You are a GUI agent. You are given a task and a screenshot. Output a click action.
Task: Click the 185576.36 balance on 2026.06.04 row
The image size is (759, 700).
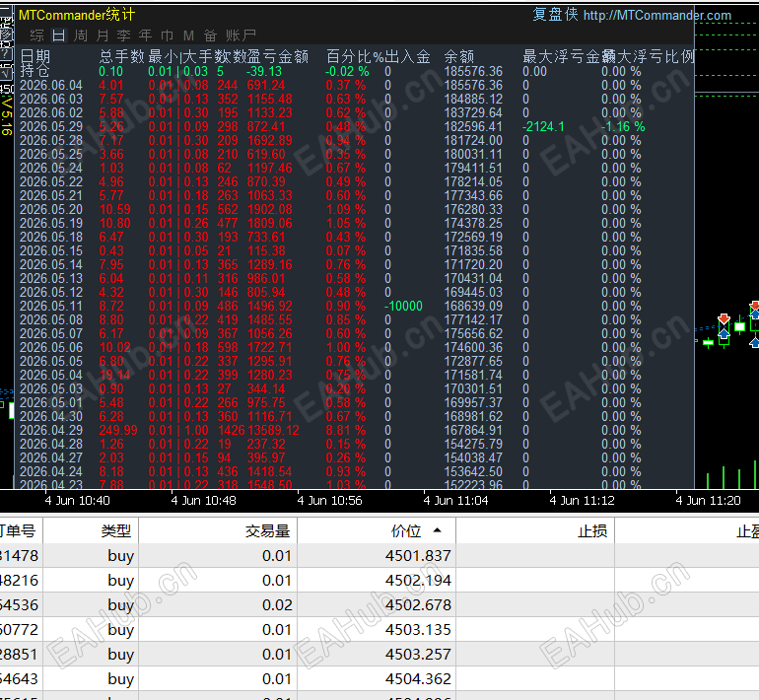(x=473, y=85)
